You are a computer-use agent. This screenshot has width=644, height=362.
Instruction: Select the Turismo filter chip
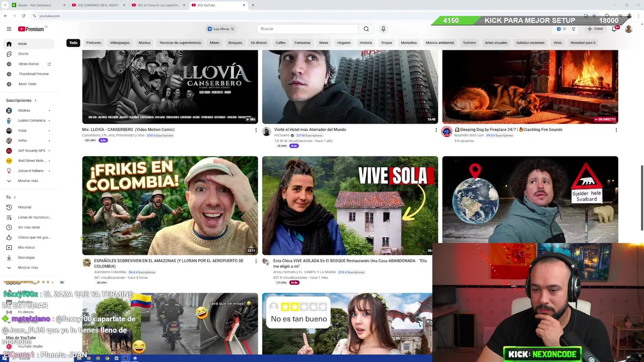click(469, 43)
